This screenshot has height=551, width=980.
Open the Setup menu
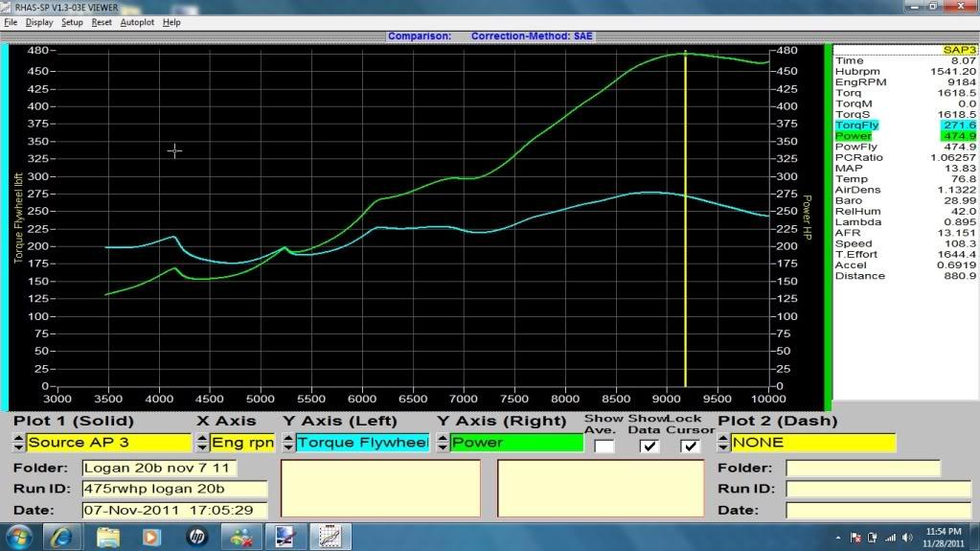tap(72, 22)
